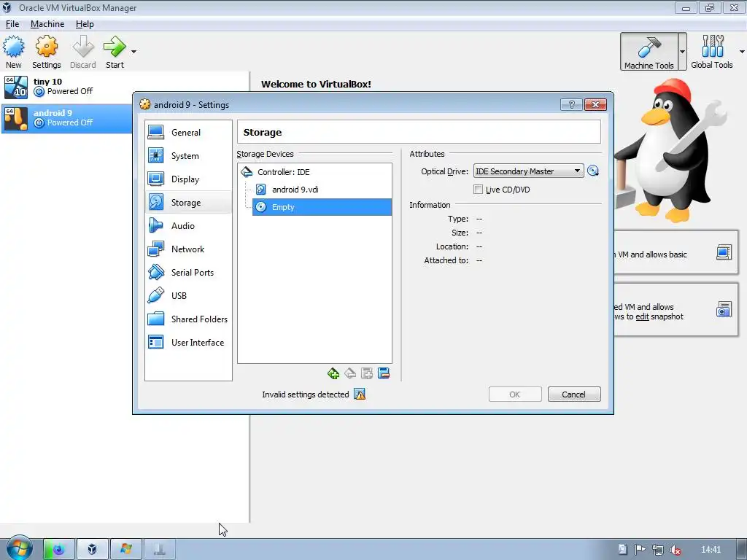The image size is (747, 560).
Task: Go to System settings category
Action: coord(188,156)
